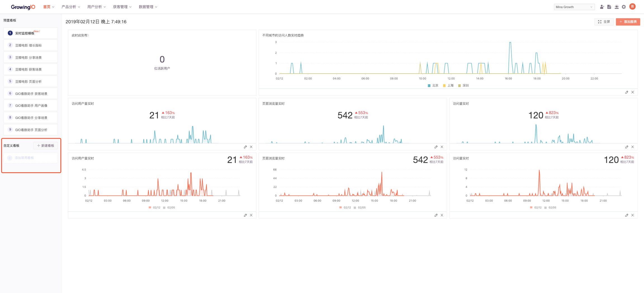Click the GrowingIO logo

point(23,7)
